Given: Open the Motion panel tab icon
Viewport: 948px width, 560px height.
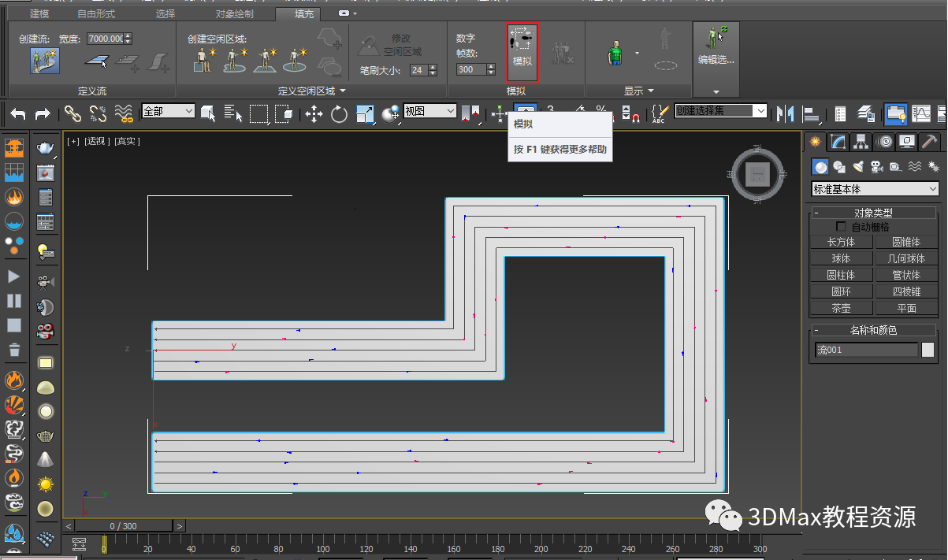Looking at the screenshot, I should click(x=885, y=142).
